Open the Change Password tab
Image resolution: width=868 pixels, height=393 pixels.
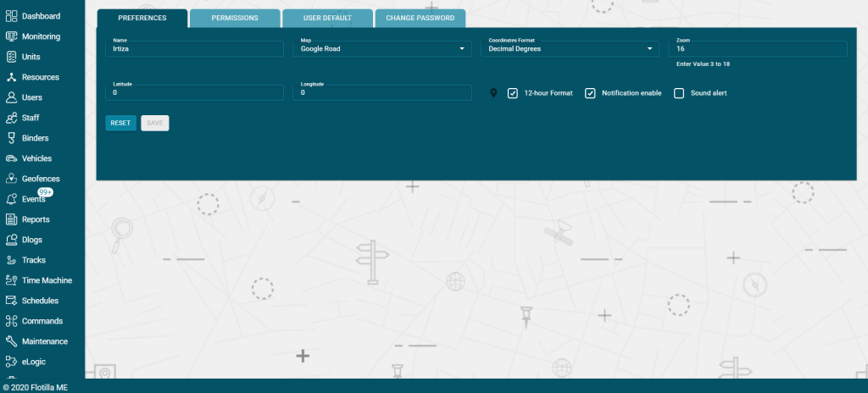coord(420,19)
